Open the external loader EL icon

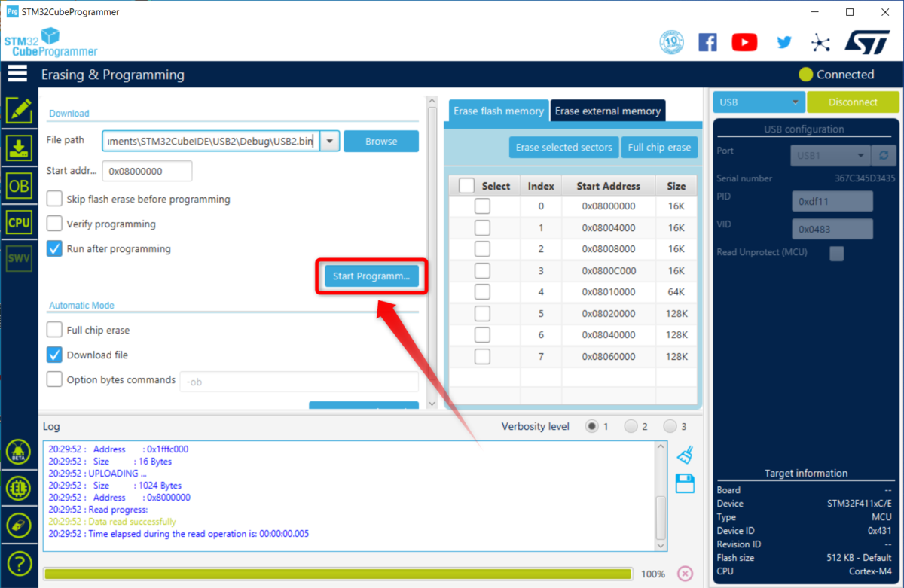coord(19,489)
